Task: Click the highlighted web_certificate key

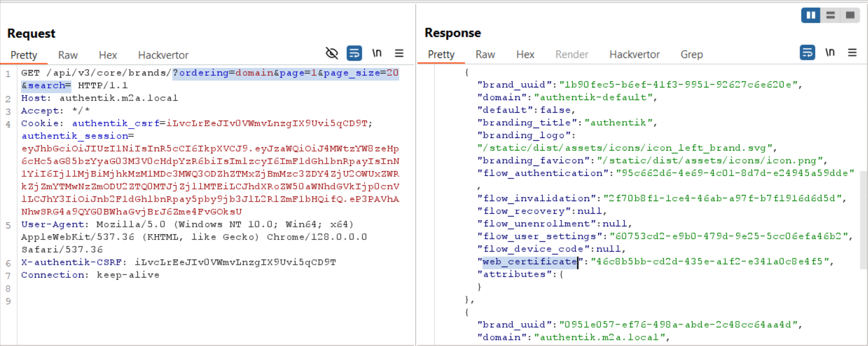Action: 530,262
